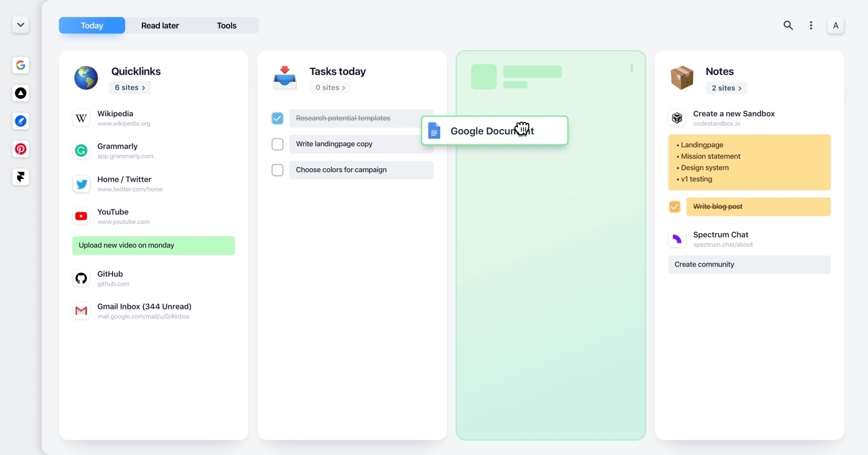The width and height of the screenshot is (868, 455).
Task: Open the Google shortcut in the sidebar
Action: pos(21,65)
